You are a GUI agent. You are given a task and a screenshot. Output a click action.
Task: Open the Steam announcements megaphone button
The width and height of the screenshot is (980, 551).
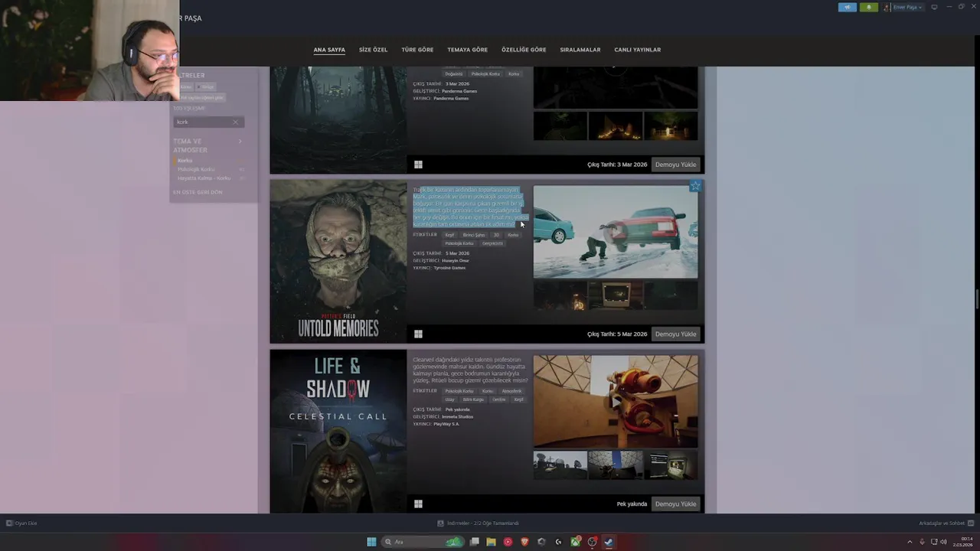click(848, 7)
